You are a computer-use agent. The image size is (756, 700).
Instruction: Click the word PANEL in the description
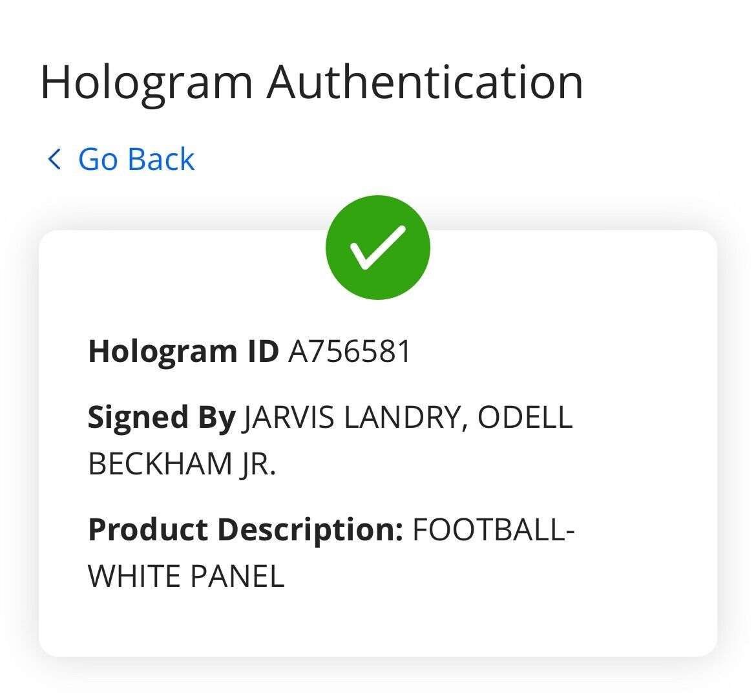click(x=236, y=576)
